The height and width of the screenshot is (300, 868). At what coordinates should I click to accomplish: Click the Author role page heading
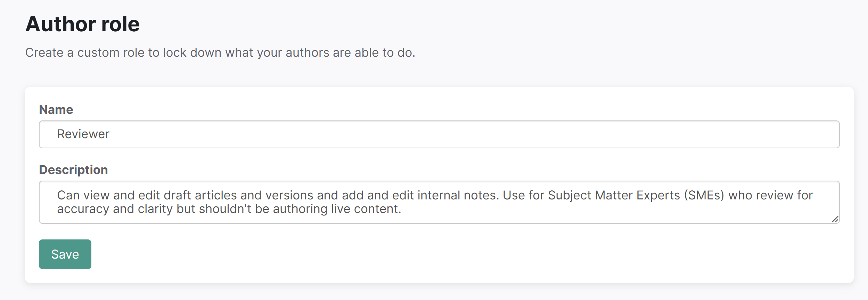point(82,24)
